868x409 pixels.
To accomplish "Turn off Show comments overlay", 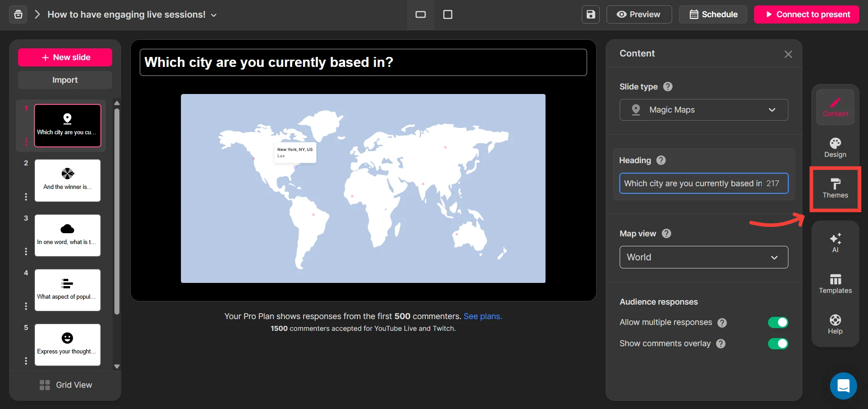I will (x=778, y=343).
